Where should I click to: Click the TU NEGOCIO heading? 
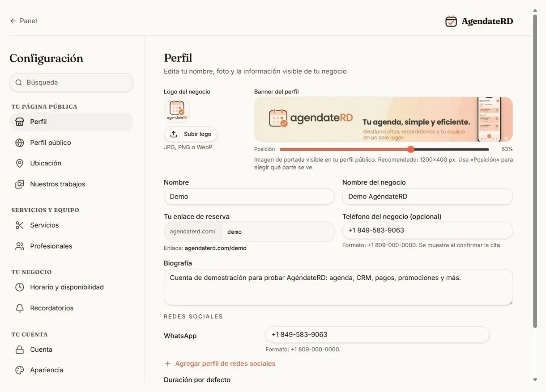(31, 272)
